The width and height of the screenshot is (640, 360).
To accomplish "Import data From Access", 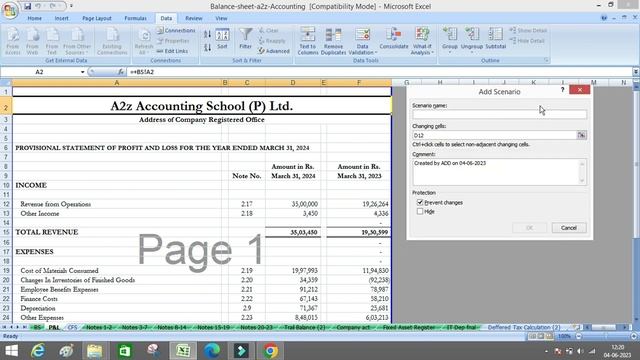I will click(x=13, y=41).
